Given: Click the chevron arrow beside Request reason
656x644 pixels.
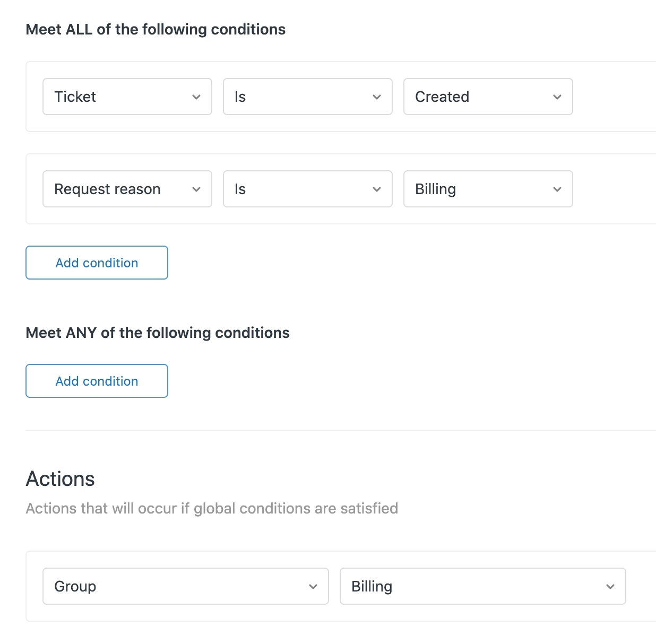Looking at the screenshot, I should click(x=196, y=189).
